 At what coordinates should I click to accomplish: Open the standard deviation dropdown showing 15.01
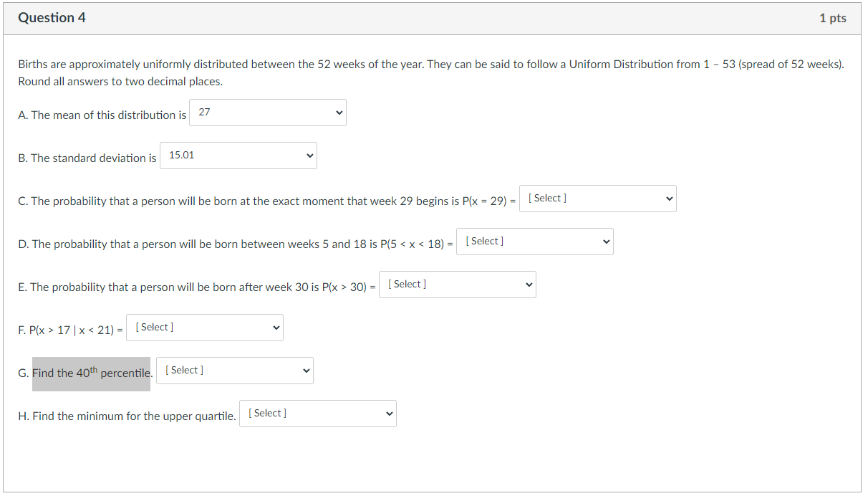238,156
